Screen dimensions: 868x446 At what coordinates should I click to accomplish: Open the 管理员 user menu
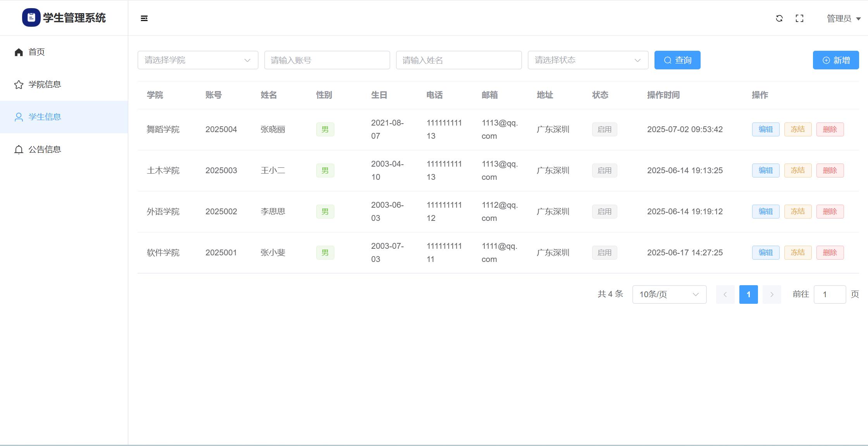click(x=843, y=18)
